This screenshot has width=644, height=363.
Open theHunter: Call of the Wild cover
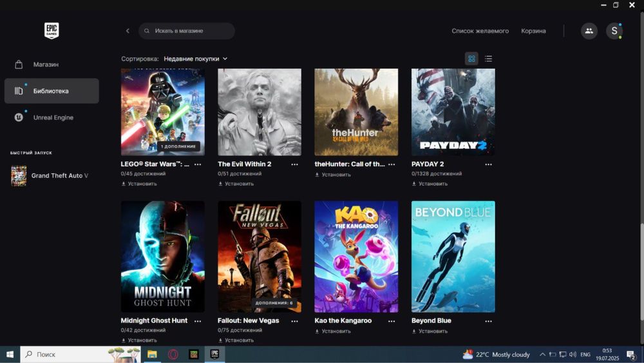[x=357, y=112]
